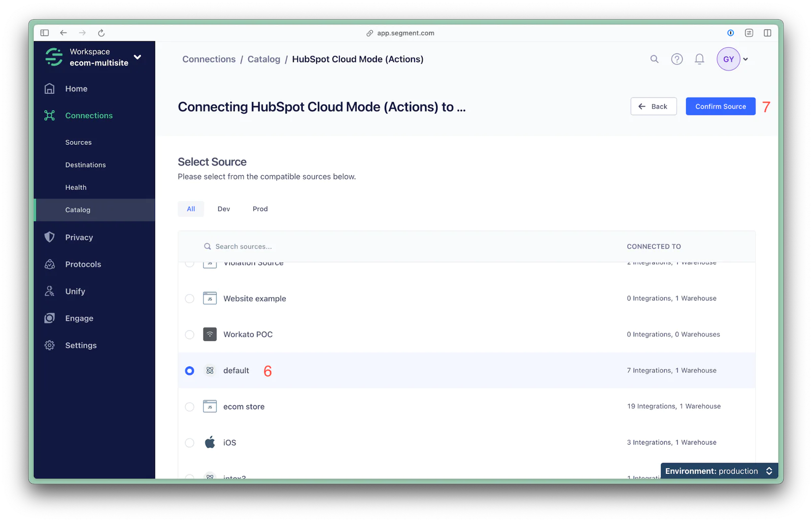Open the help question mark icon
The height and width of the screenshot is (522, 812).
pyautogui.click(x=676, y=59)
